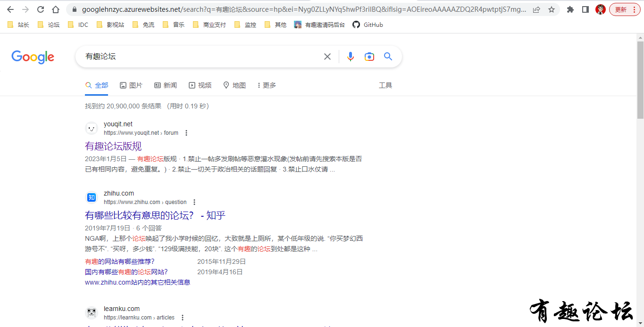Open options menu for zhihu.com result
Screen dimensions: 644x327
pyautogui.click(x=194, y=202)
